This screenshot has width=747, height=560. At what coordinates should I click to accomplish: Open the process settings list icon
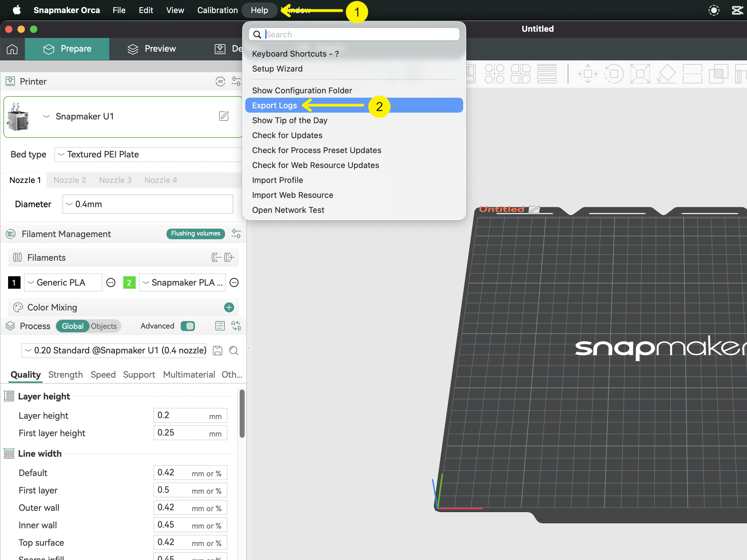click(x=220, y=326)
